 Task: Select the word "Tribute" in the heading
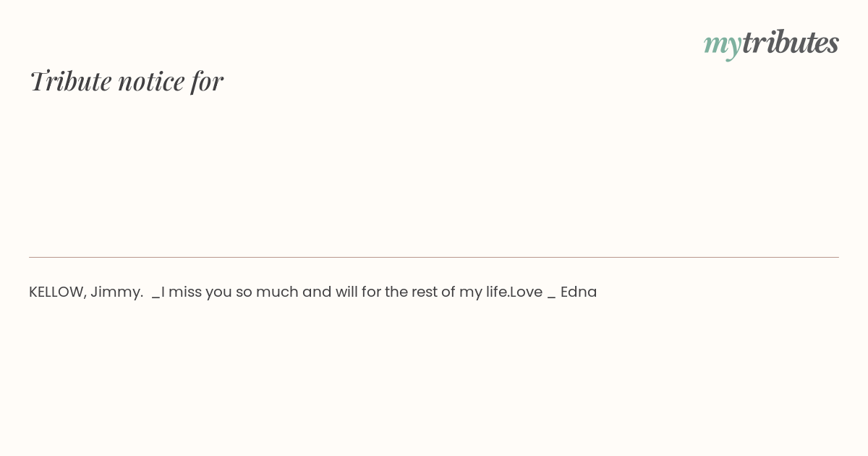pos(70,81)
